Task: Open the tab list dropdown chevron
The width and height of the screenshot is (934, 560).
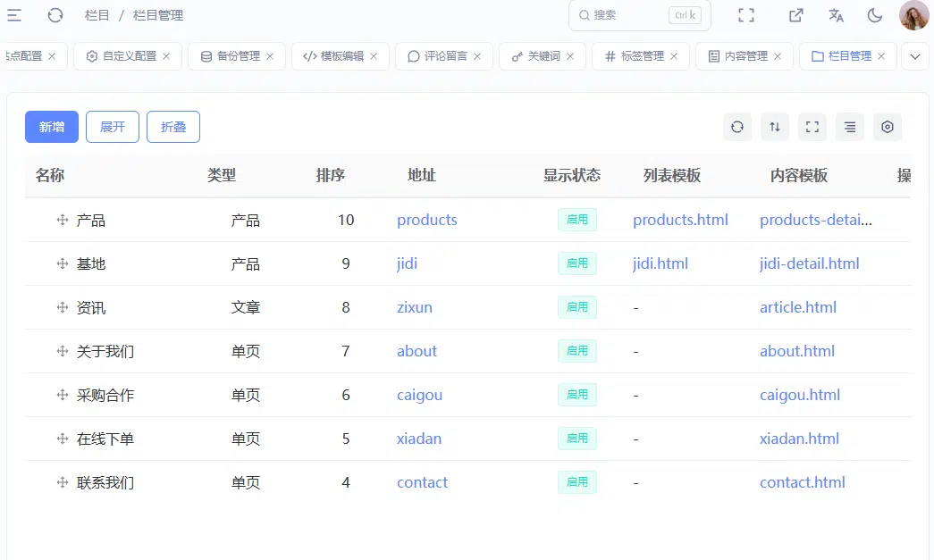Action: (x=915, y=56)
